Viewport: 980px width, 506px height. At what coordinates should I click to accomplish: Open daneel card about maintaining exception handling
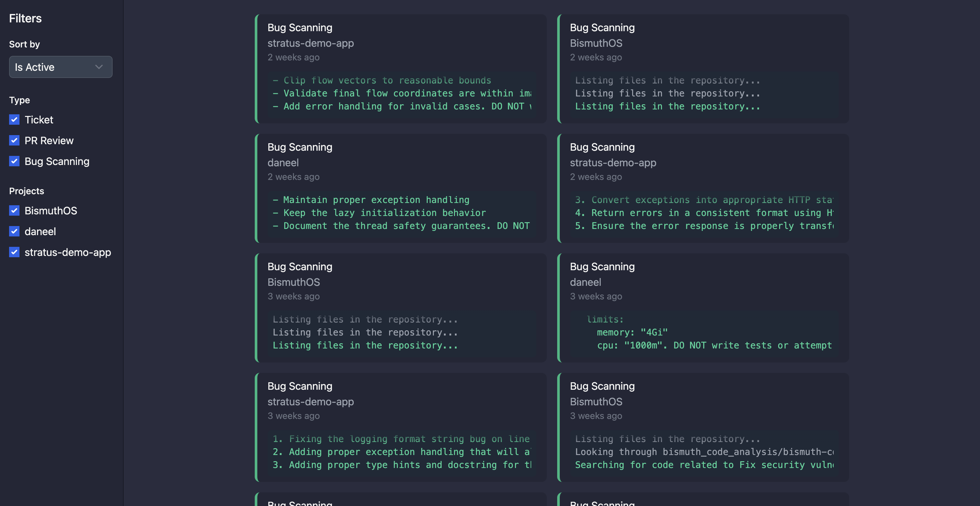coord(401,188)
